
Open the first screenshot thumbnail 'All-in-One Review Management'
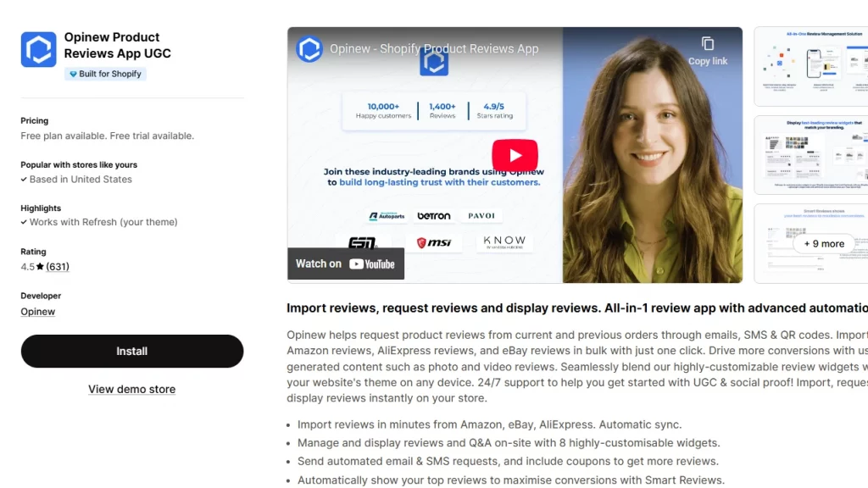pos(811,66)
